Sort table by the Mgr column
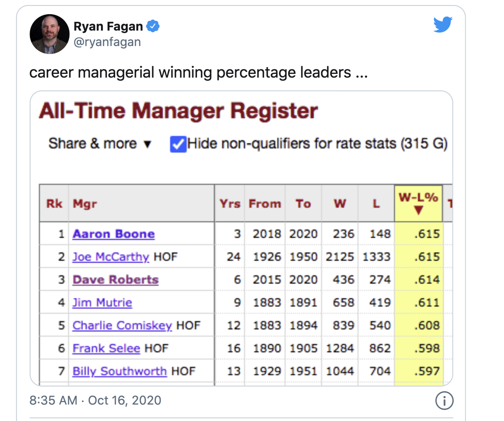The width and height of the screenshot is (504, 421). [x=85, y=204]
